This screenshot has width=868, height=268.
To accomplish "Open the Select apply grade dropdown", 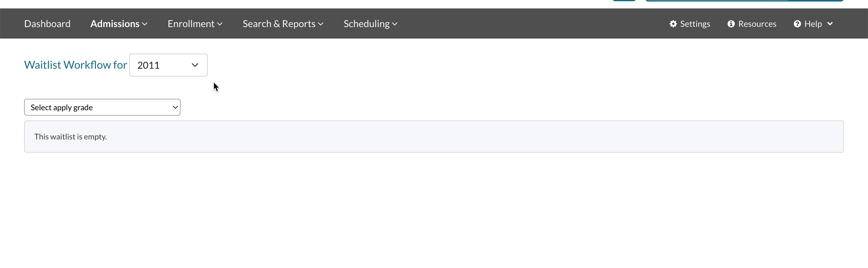I will (102, 108).
